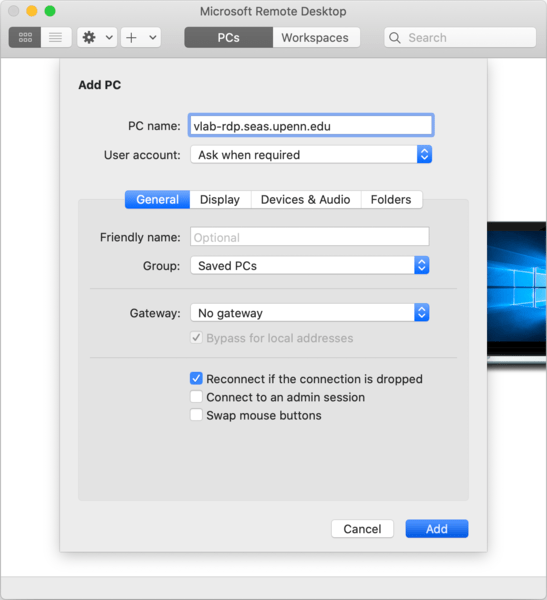Click the green zoom window button
Viewport: 547px width, 600px height.
50,11
